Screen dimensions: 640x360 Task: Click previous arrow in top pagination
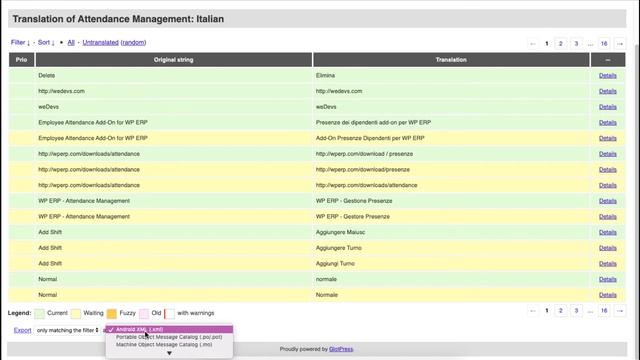point(533,44)
